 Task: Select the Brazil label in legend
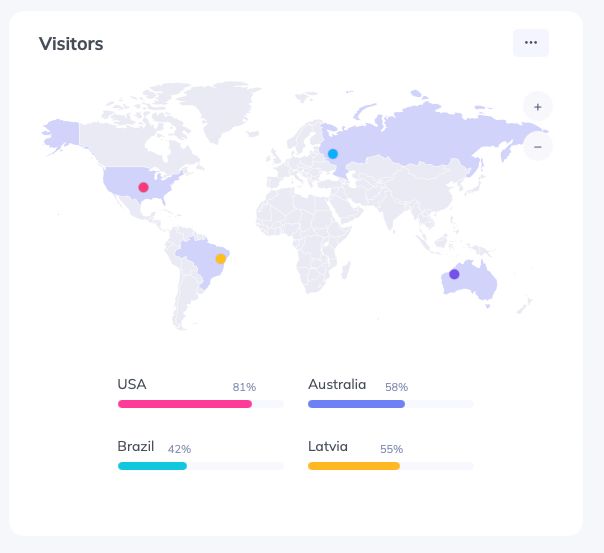135,446
